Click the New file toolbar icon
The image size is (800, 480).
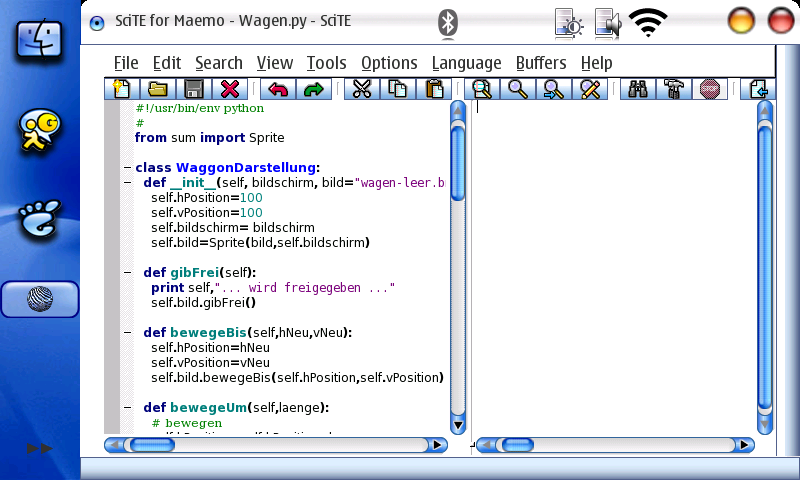121,89
